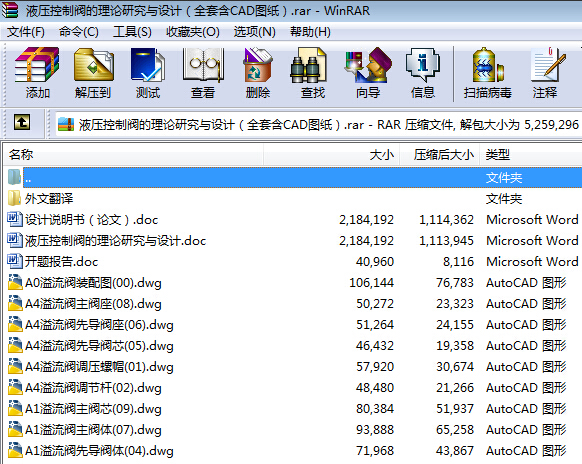This screenshot has width=582, height=464.
Task: Click file name A0溢流阀装配图(00).dwg
Action: [93, 283]
